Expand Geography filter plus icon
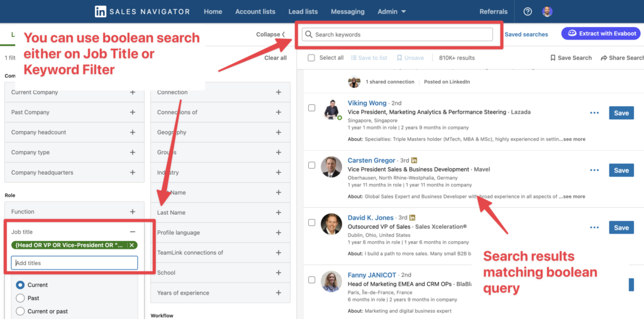 click(x=279, y=132)
